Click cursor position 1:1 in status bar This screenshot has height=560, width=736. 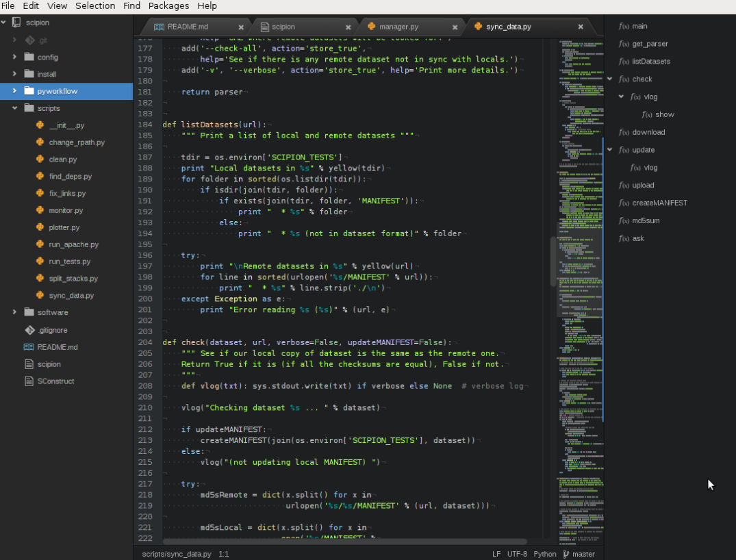[223, 554]
